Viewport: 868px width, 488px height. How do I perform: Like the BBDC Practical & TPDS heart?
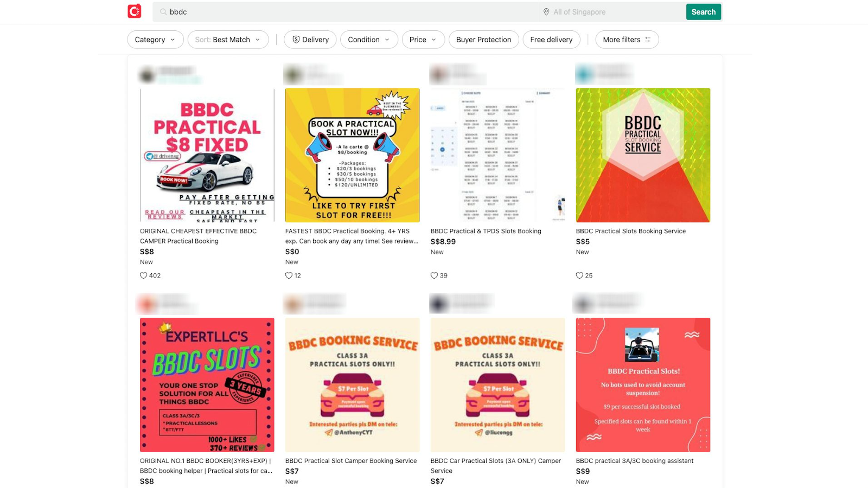coord(434,275)
